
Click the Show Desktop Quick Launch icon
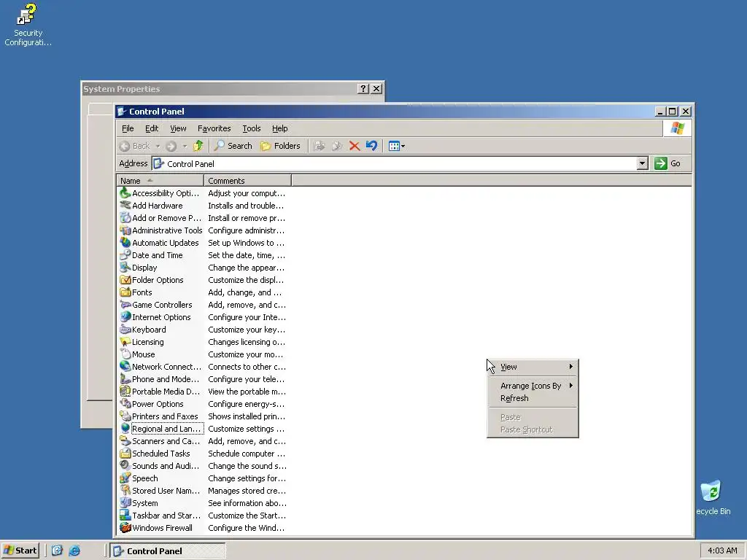(57, 551)
